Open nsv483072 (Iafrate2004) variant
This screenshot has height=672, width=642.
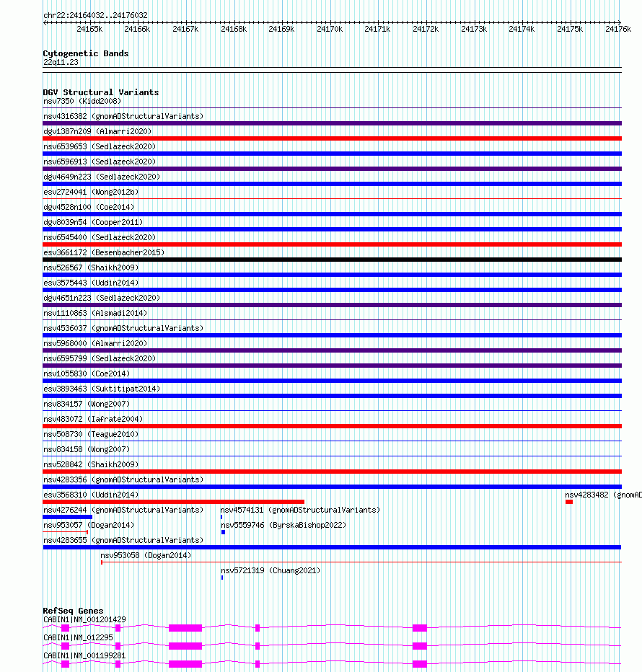93,419
